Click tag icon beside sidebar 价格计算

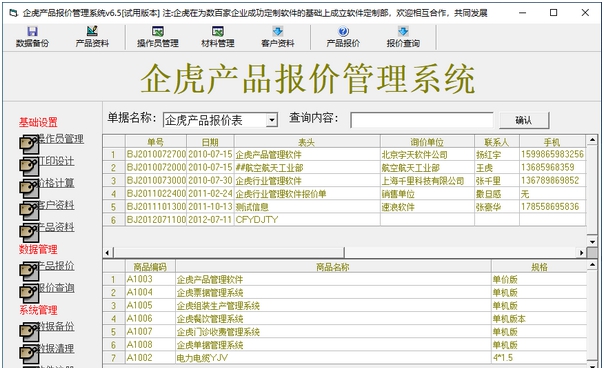(x=29, y=188)
